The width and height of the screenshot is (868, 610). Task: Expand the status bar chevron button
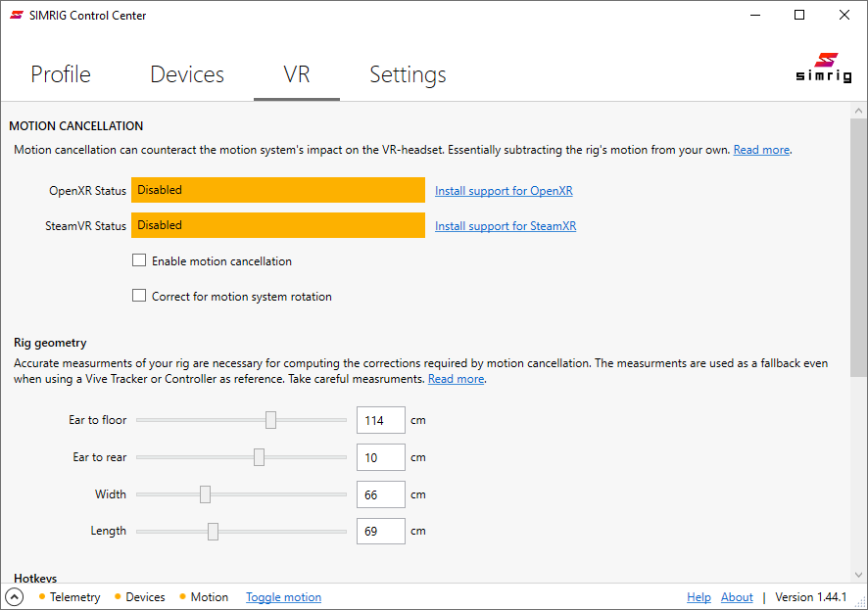(x=15, y=597)
